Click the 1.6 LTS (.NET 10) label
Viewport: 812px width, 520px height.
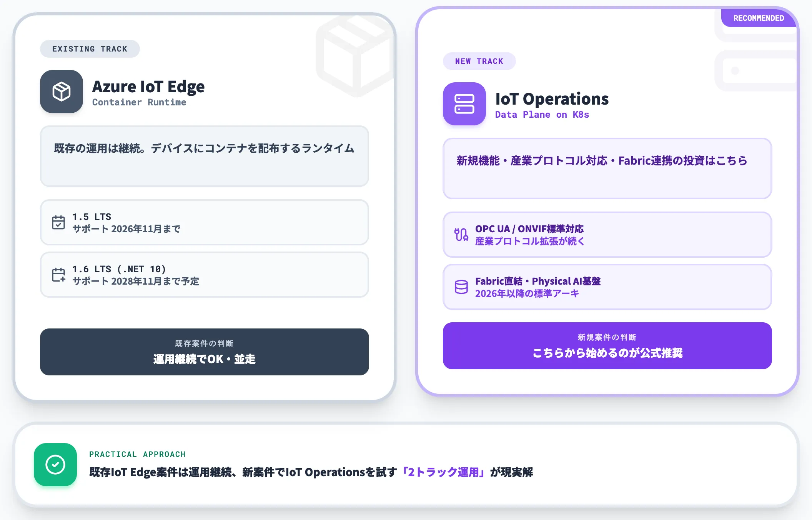coord(119,269)
